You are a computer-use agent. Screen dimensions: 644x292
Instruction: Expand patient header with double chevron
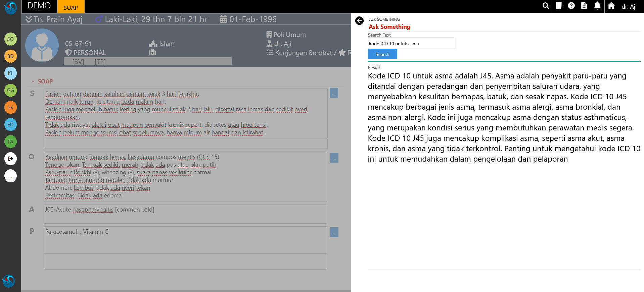click(x=29, y=19)
